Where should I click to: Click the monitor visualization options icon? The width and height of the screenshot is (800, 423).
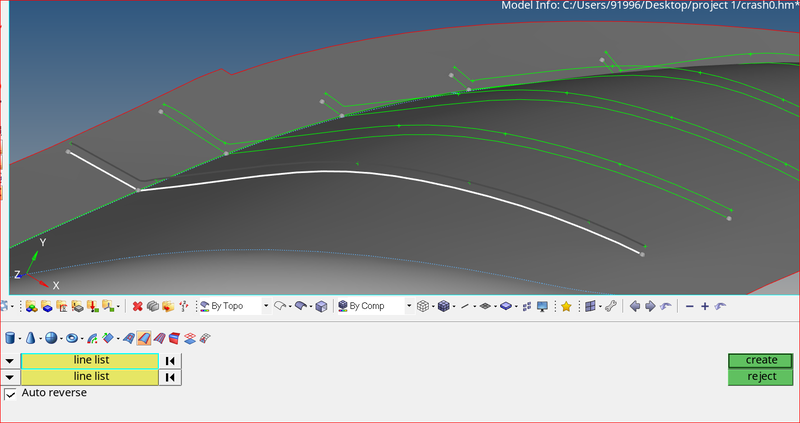[542, 306]
